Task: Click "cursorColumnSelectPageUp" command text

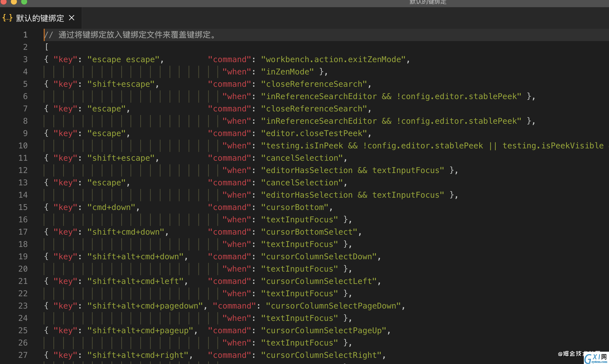Action: [x=324, y=330]
